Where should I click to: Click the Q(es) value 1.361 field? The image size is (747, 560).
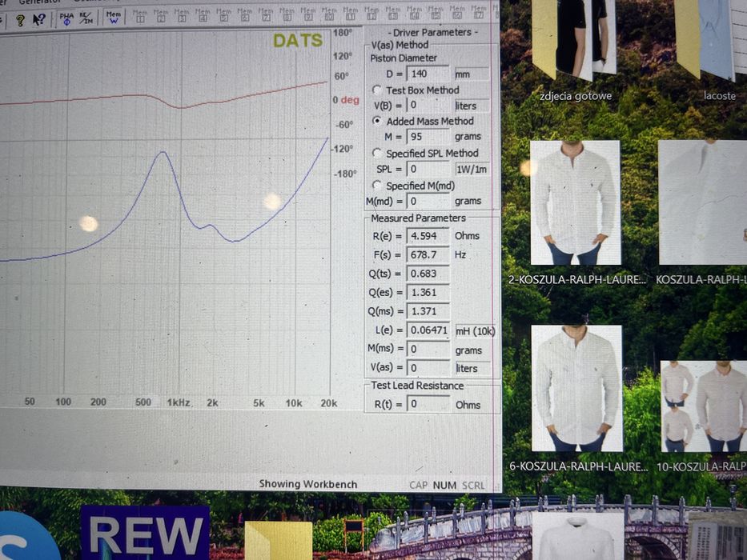428,292
